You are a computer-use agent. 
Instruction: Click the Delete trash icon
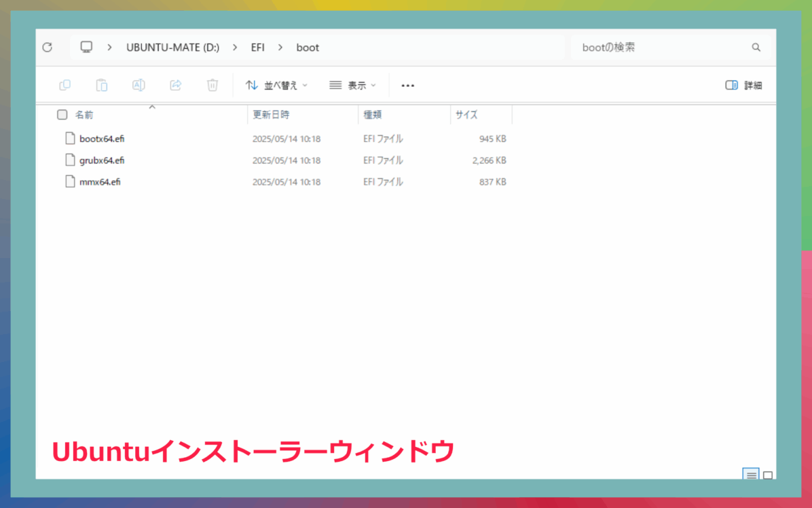[212, 85]
